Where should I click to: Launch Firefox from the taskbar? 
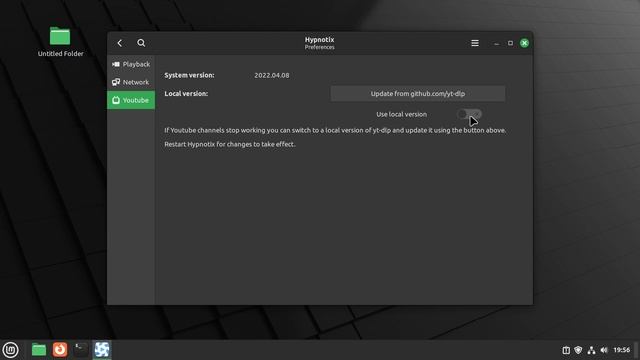60,350
